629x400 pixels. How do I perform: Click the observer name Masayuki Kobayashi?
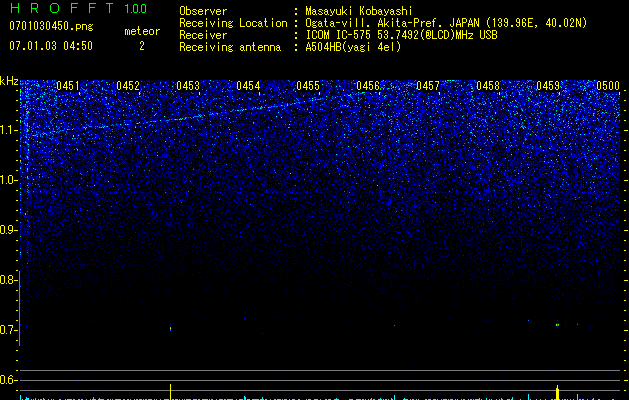coord(359,11)
